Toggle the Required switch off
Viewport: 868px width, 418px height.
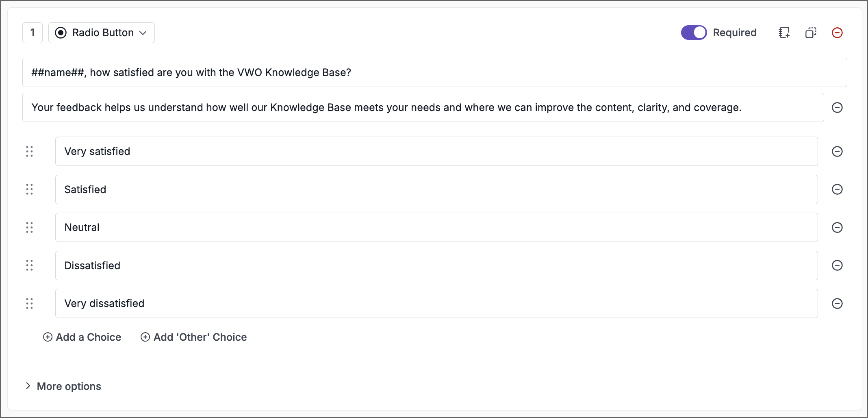[x=694, y=33]
